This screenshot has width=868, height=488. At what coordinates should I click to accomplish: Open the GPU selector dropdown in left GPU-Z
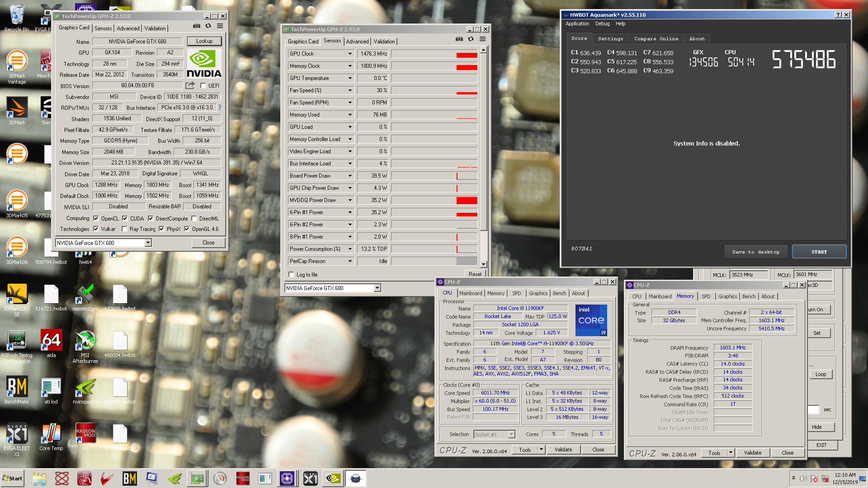(x=148, y=243)
